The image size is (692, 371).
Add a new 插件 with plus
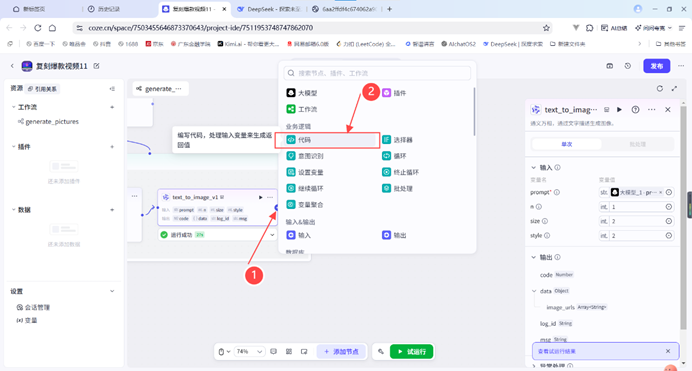pyautogui.click(x=112, y=146)
